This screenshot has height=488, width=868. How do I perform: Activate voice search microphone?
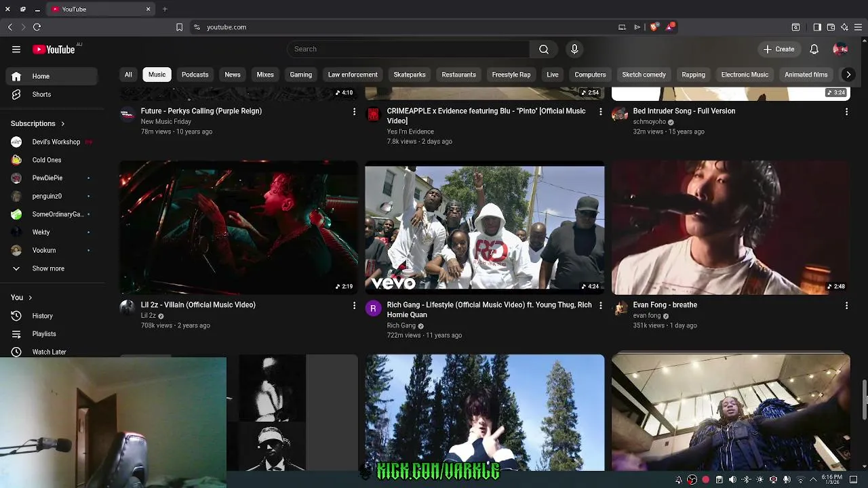[574, 49]
